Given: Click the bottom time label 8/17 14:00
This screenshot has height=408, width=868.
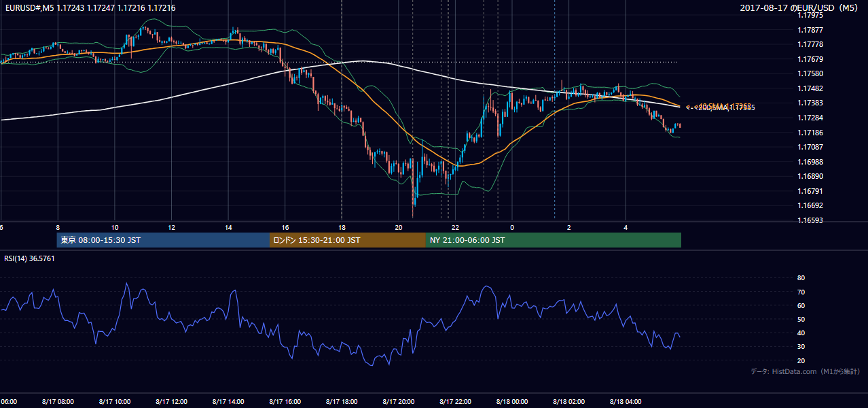Looking at the screenshot, I should click(228, 402).
